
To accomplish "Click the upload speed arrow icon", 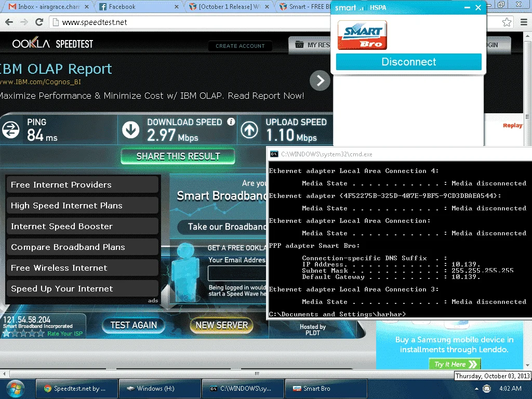I will point(249,130).
